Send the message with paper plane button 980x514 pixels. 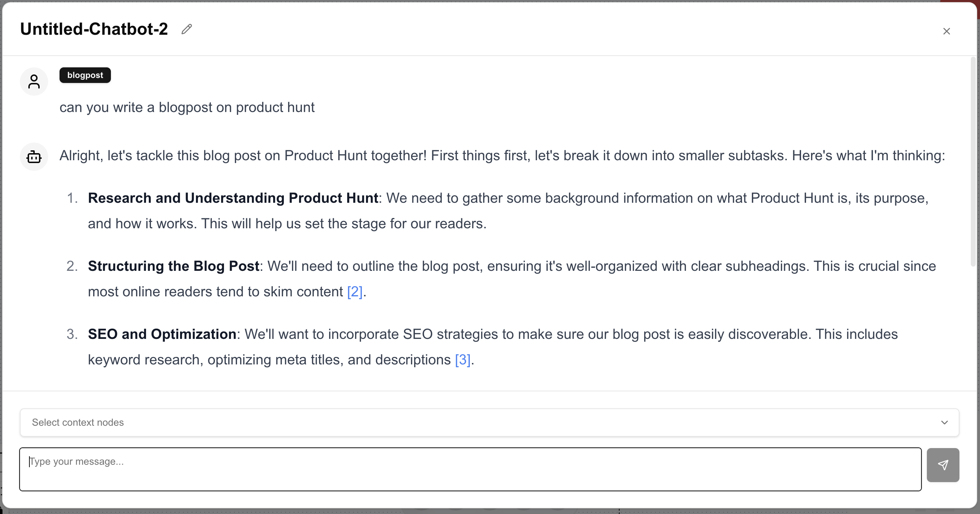point(942,465)
